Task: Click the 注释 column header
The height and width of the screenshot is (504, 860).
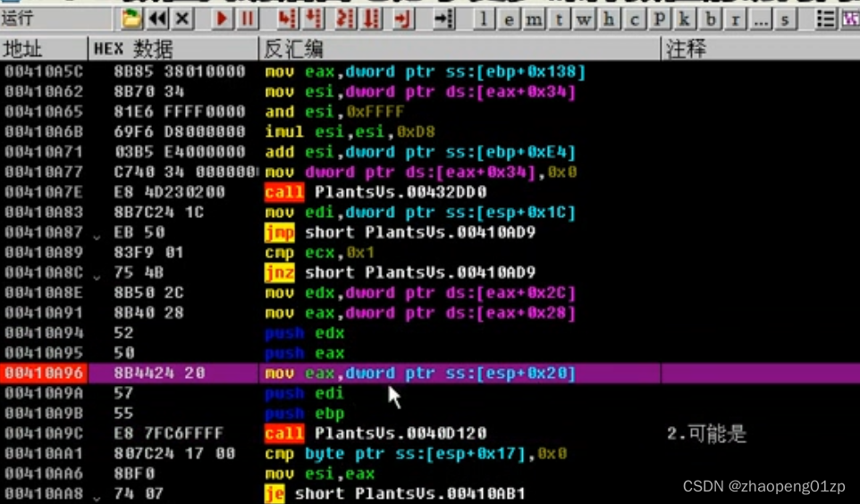Action: [761, 49]
